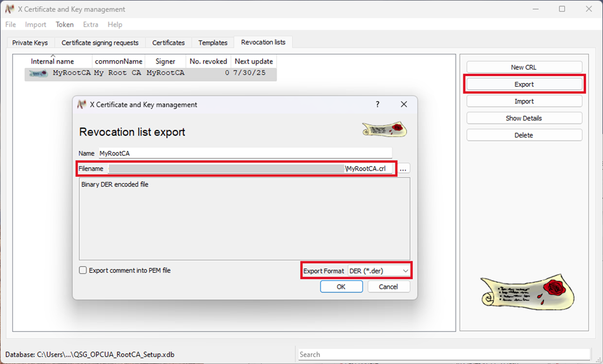Image resolution: width=603 pixels, height=364 pixels.
Task: Enable Export comment into PEM file checkbox
Action: 83,270
